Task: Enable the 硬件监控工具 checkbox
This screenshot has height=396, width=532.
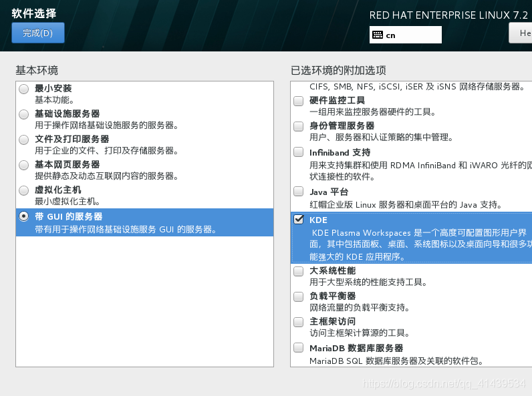Action: (299, 101)
